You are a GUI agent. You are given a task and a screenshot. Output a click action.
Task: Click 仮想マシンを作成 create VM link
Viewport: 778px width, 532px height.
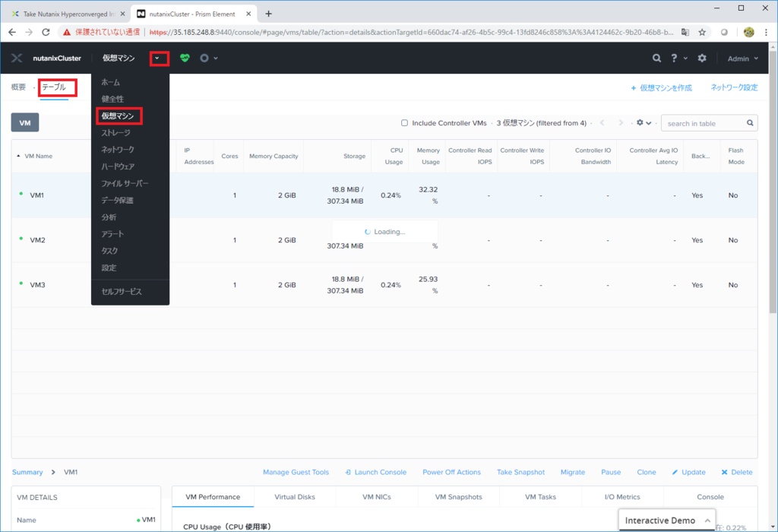(662, 88)
